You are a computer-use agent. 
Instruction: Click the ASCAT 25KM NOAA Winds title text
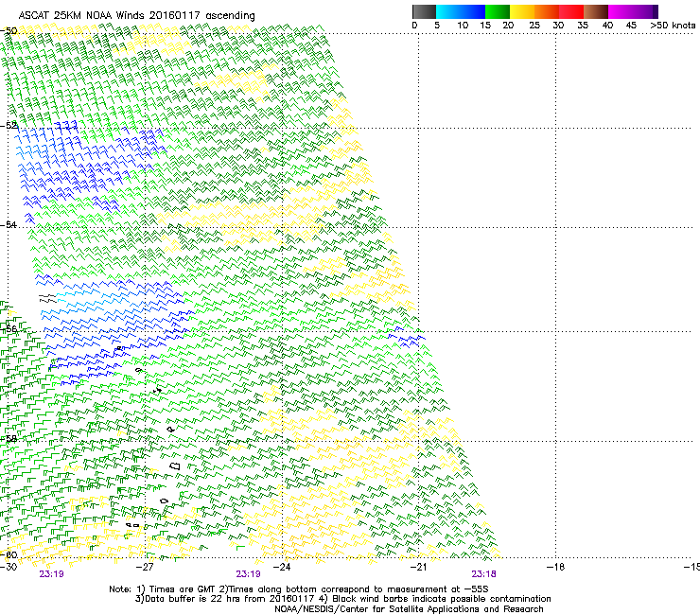coord(136,15)
